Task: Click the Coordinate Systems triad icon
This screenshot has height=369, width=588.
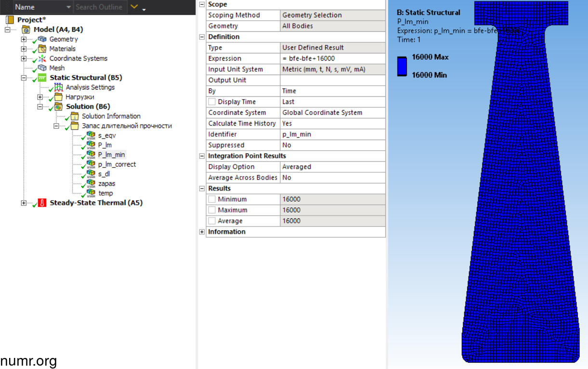Action: pyautogui.click(x=42, y=58)
